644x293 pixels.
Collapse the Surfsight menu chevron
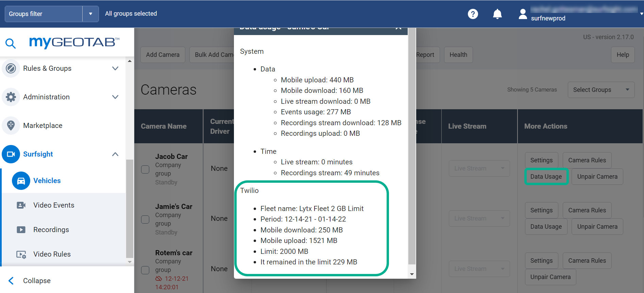[115, 154]
